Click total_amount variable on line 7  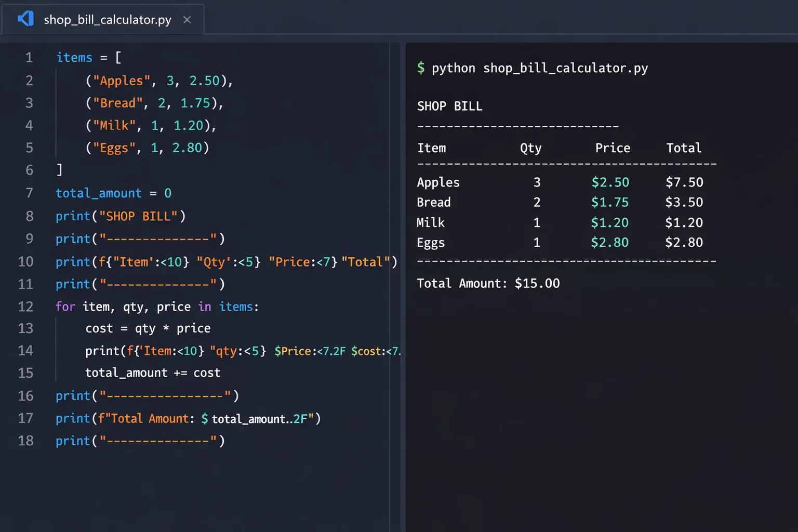99,193
